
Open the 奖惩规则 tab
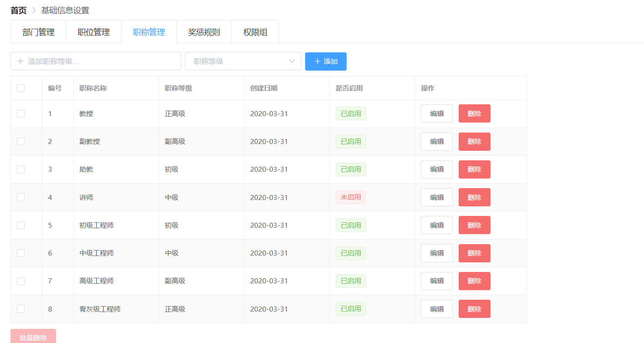[204, 32]
